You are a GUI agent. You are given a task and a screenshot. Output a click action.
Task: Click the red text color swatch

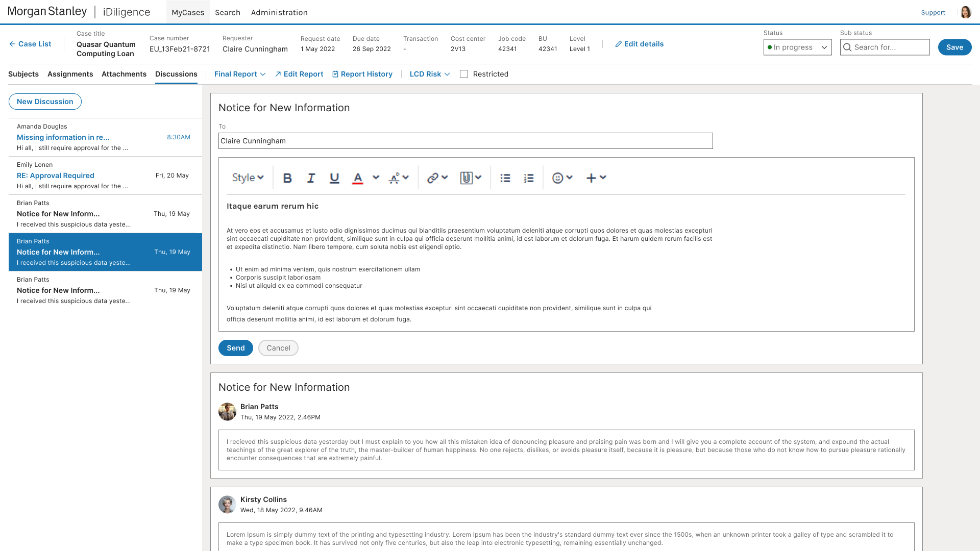point(358,178)
